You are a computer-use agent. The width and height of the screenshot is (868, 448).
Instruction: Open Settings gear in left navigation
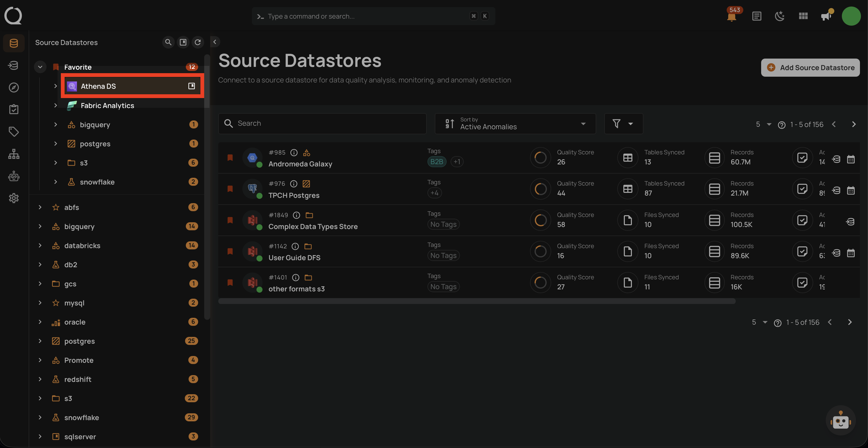[14, 198]
